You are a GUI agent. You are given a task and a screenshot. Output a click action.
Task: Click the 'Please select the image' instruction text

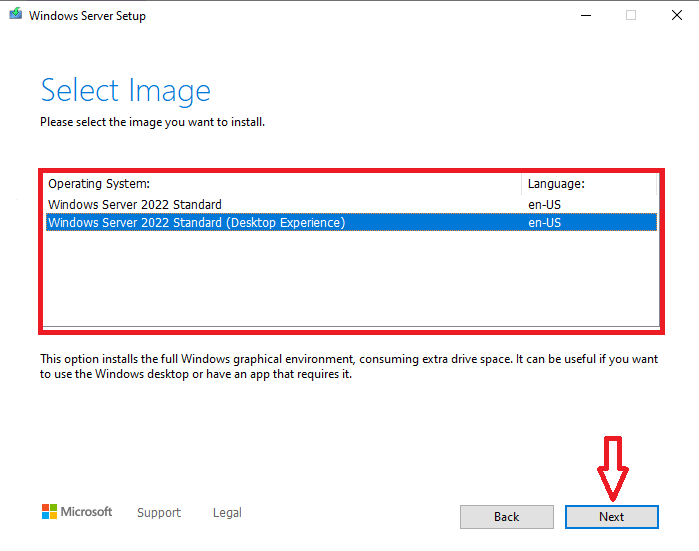click(x=152, y=122)
